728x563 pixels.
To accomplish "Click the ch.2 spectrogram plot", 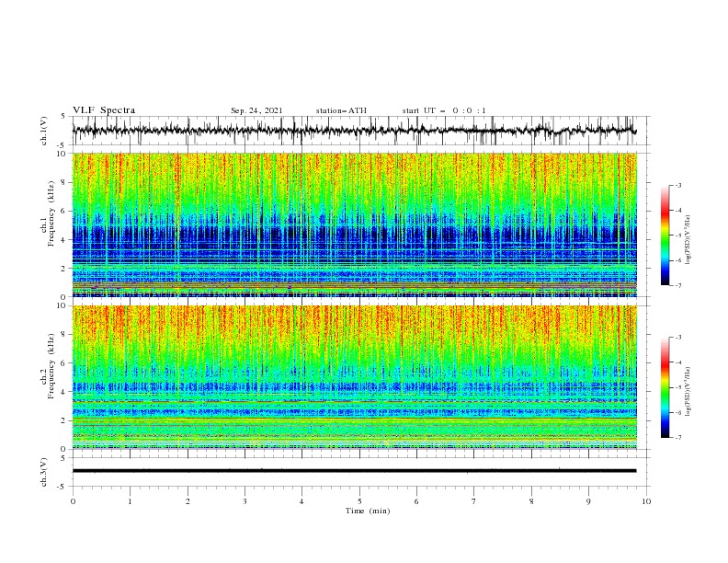I will pos(354,377).
